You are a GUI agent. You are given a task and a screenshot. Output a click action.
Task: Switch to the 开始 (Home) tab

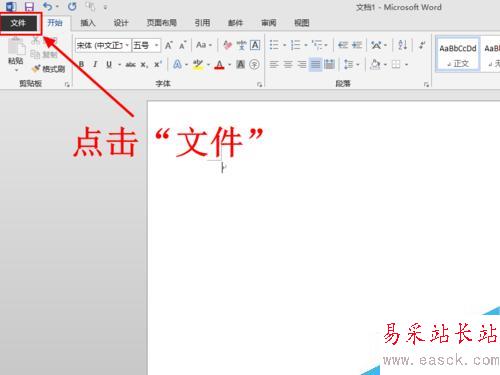click(x=55, y=23)
